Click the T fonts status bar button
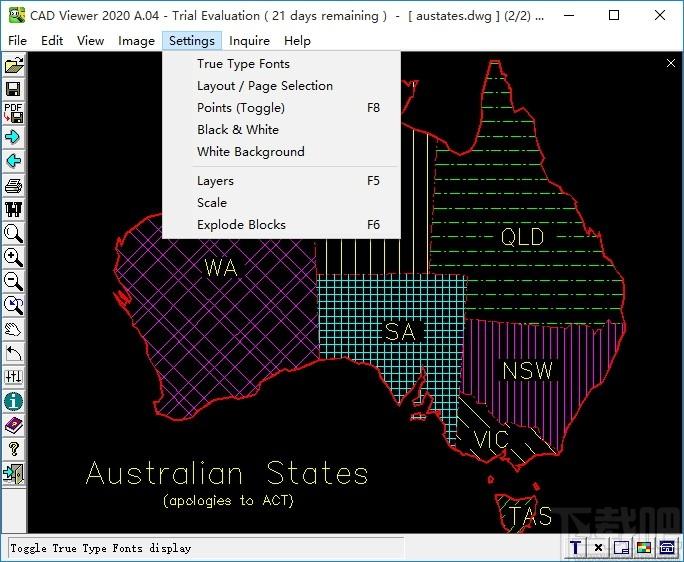Image resolution: width=684 pixels, height=562 pixels. (x=576, y=547)
